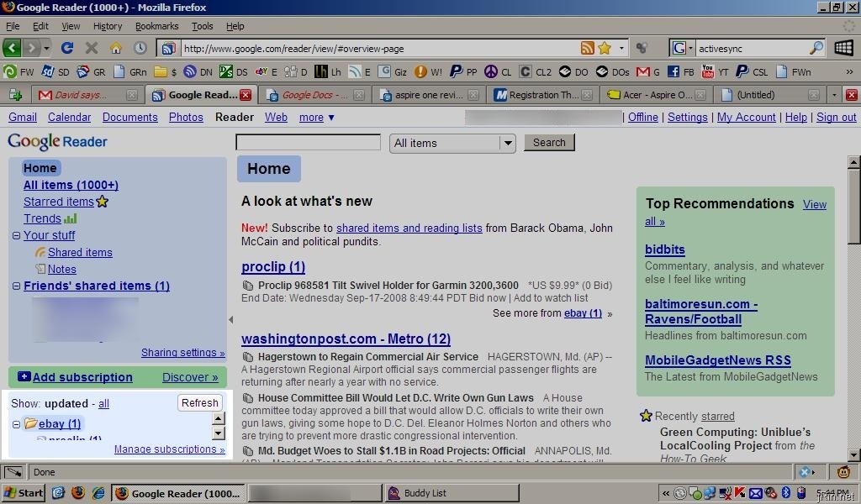The image size is (861, 504).
Task: Collapse the sidebar with the small left arrow
Action: click(x=230, y=319)
